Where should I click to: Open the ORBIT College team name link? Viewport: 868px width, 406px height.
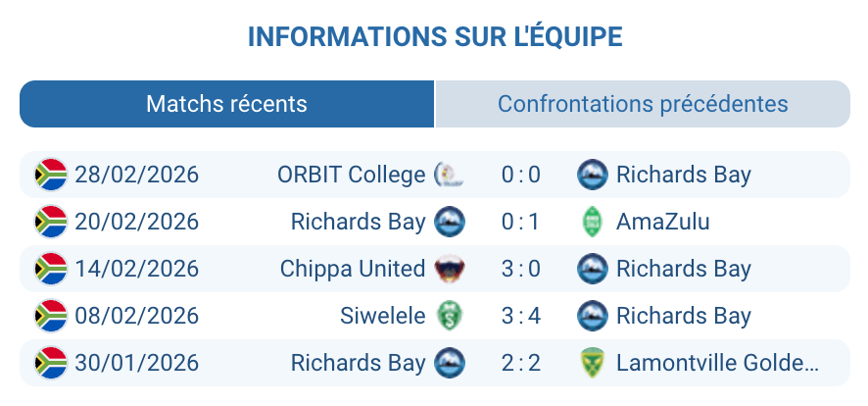[351, 175]
